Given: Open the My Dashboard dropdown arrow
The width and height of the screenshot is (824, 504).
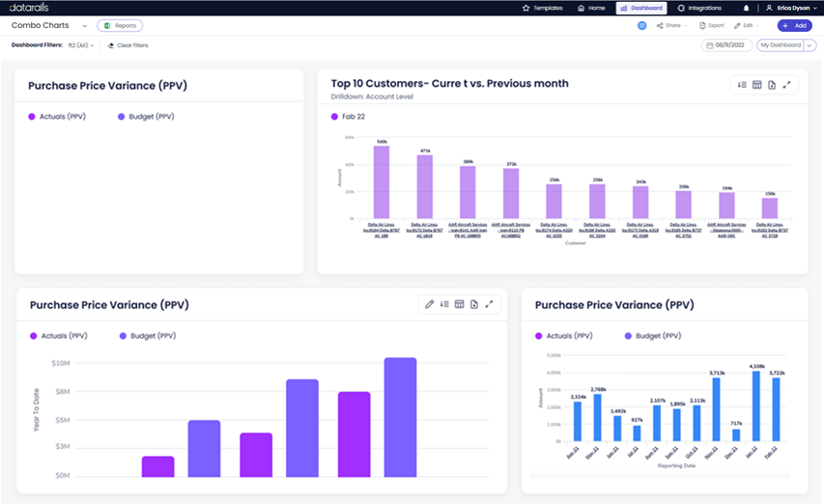Looking at the screenshot, I should 810,45.
